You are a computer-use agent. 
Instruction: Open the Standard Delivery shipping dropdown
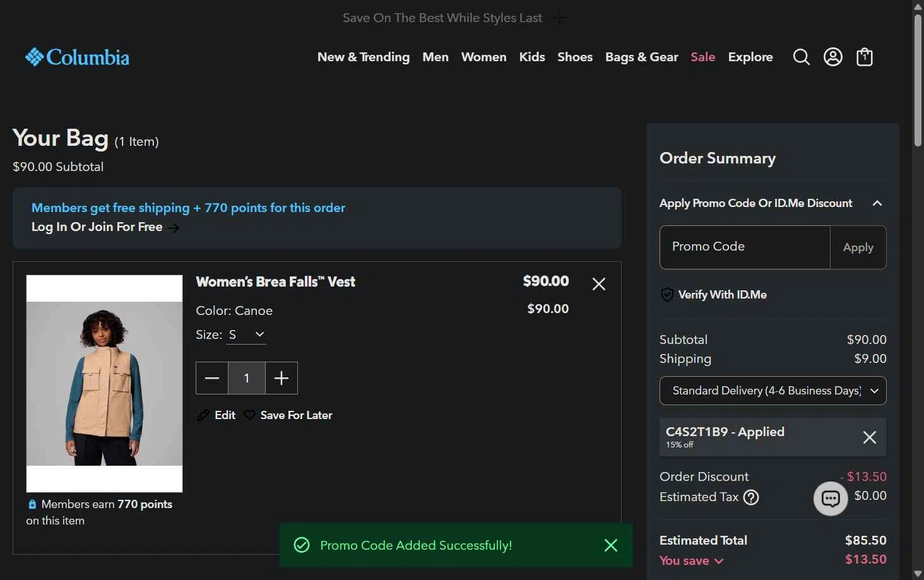[x=773, y=391]
